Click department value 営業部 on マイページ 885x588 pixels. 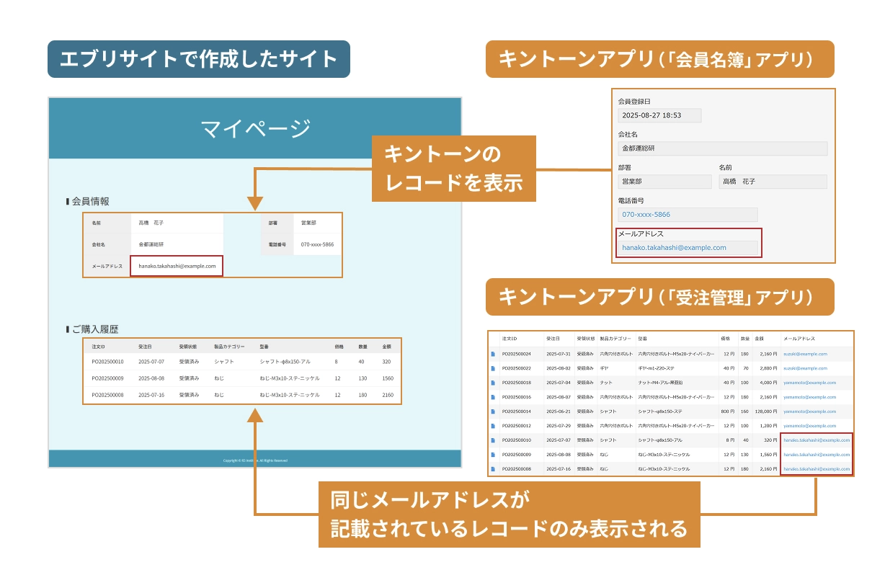(x=308, y=223)
